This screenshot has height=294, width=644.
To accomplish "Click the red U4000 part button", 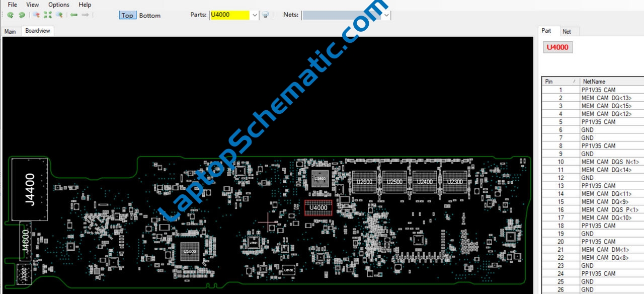I will click(x=557, y=47).
